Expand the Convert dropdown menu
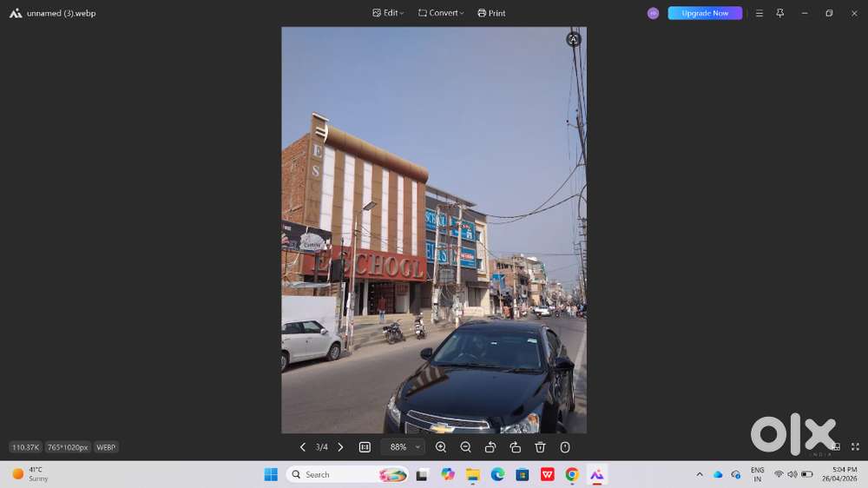 pos(441,13)
